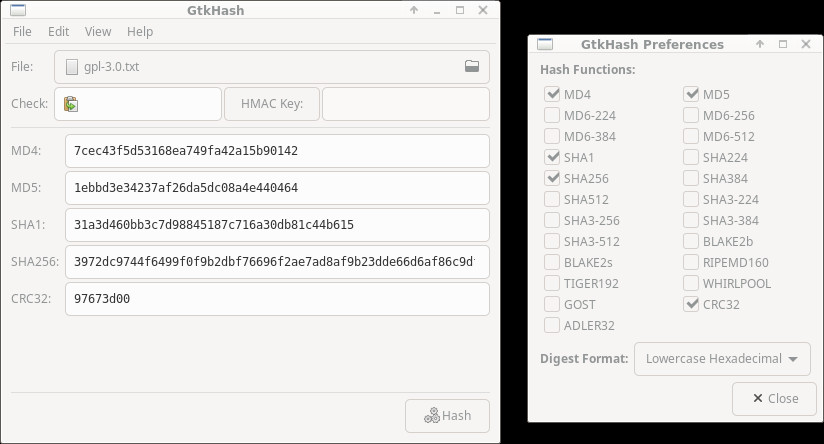
Task: Click Preferences window title bar menu icon
Action: click(545, 44)
